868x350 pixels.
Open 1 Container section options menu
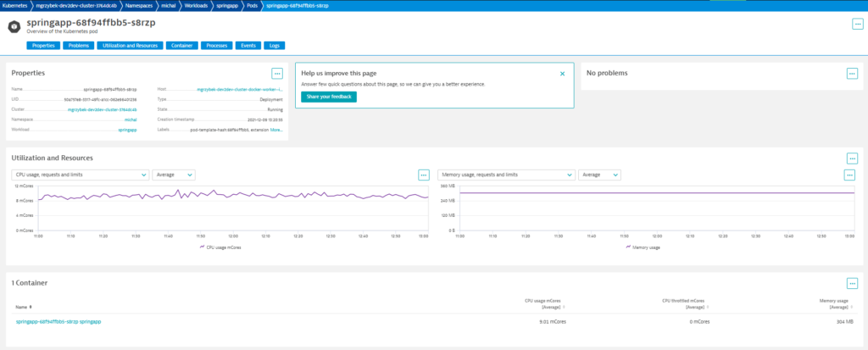coord(853,284)
